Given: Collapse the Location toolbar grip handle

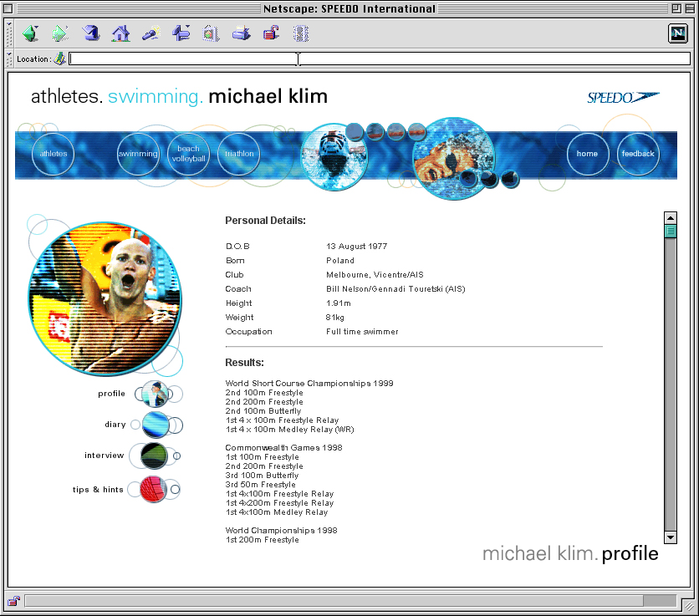Looking at the screenshot, I should pos(9,59).
